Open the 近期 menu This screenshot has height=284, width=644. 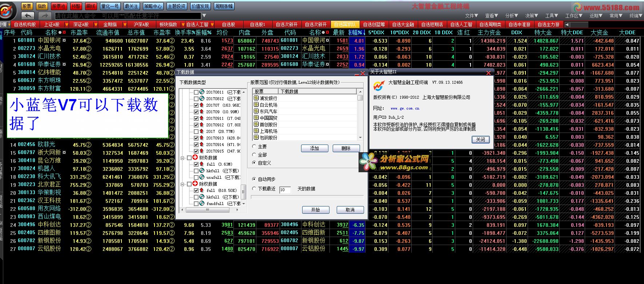(596, 16)
